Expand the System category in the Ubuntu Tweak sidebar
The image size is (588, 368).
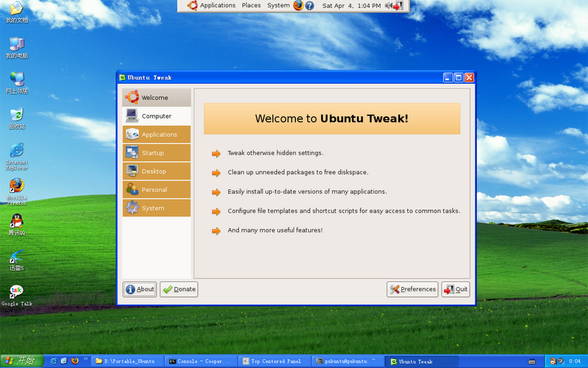click(157, 208)
